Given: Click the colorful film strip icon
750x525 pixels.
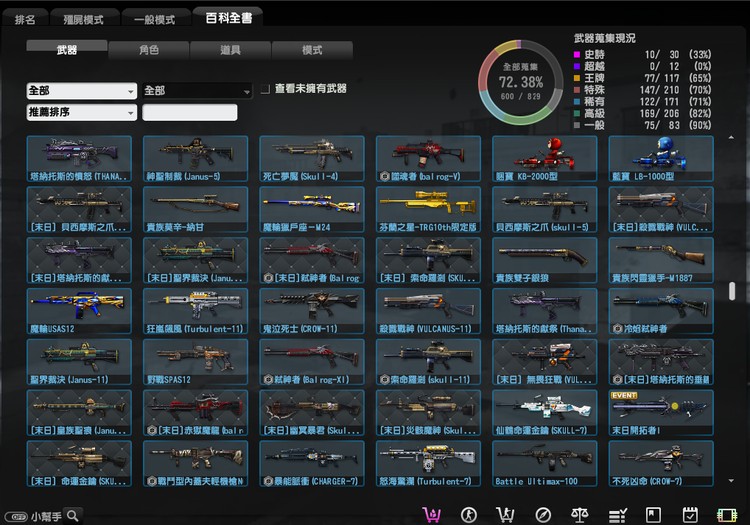Looking at the screenshot, I should [727, 515].
